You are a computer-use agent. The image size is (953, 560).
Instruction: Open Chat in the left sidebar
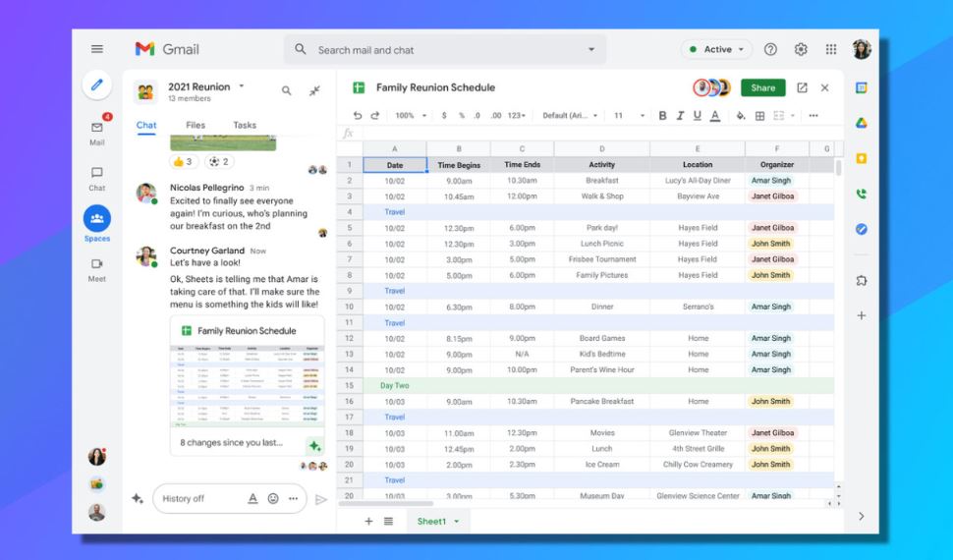(x=97, y=179)
